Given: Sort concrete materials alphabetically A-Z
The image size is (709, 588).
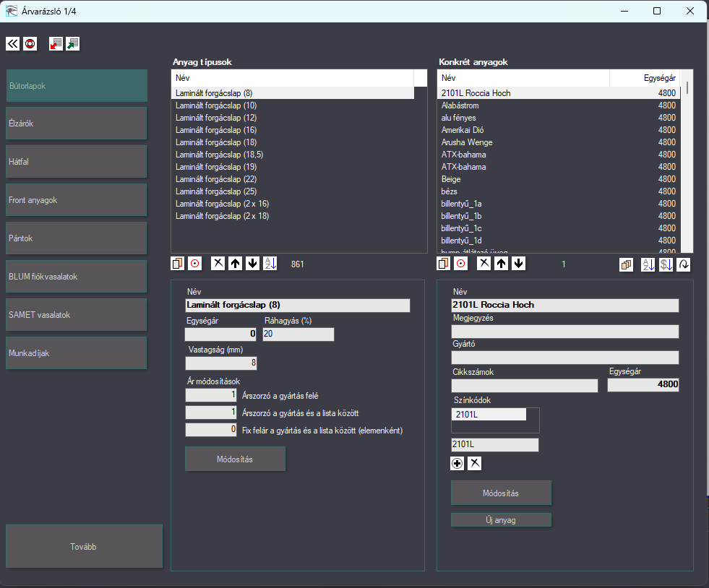Looking at the screenshot, I should [648, 265].
